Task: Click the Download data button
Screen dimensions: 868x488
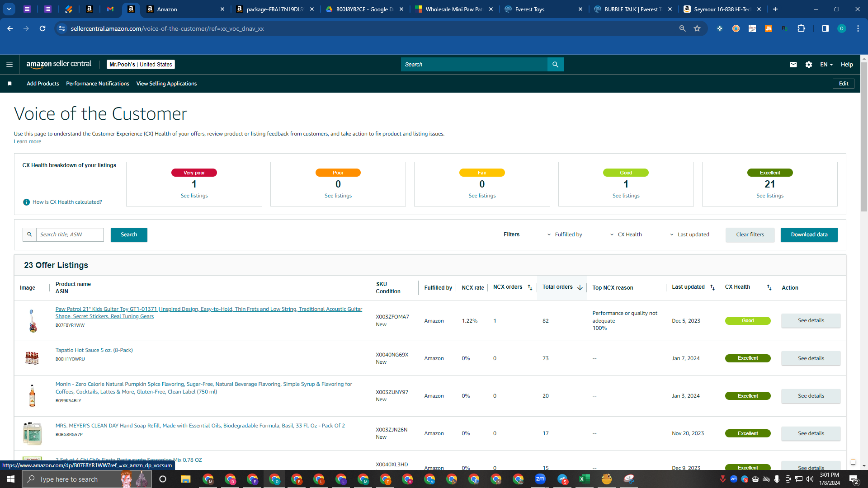Action: (x=809, y=235)
